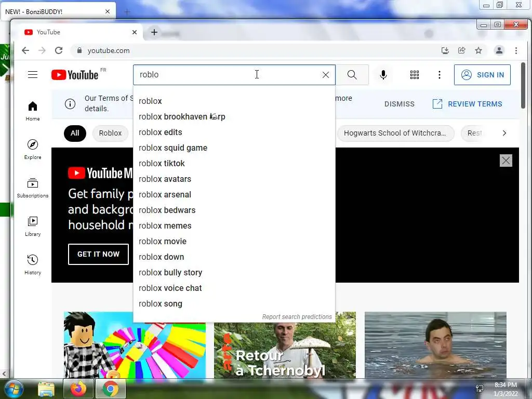
Task: Open Subscriptions in the sidebar
Action: [x=33, y=188]
